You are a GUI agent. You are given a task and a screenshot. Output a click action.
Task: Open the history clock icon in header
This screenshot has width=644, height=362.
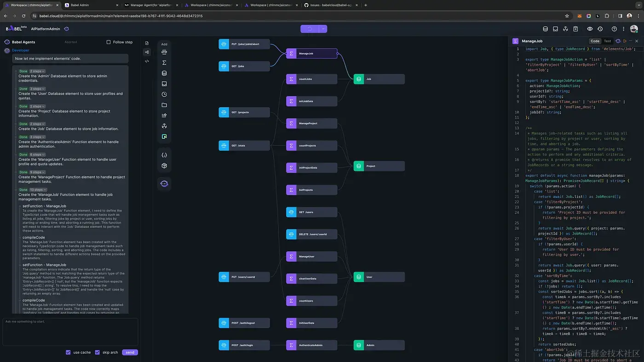pos(600,29)
